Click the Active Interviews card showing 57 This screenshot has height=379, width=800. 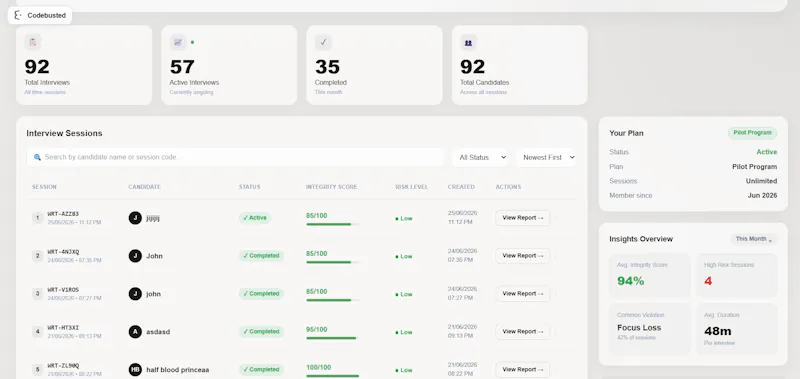[229, 65]
